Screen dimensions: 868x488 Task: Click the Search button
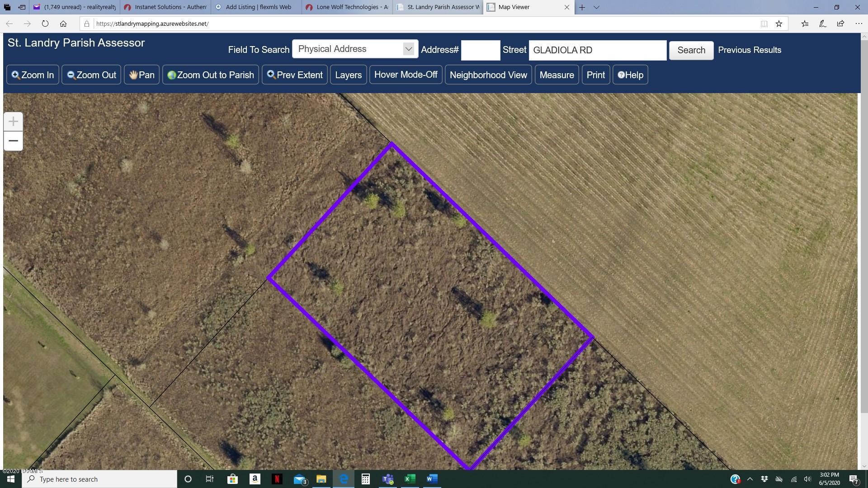coord(691,50)
